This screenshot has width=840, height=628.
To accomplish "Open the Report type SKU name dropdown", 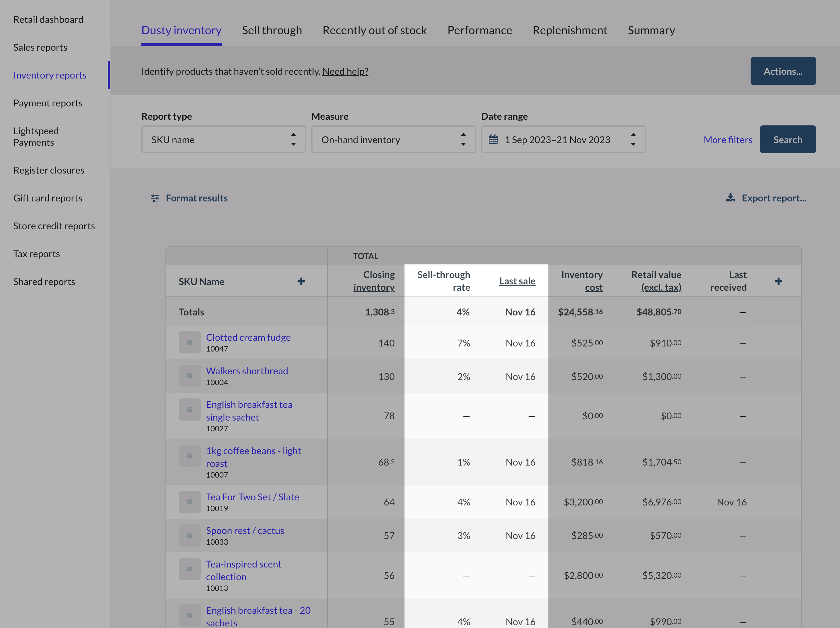I will (x=223, y=140).
